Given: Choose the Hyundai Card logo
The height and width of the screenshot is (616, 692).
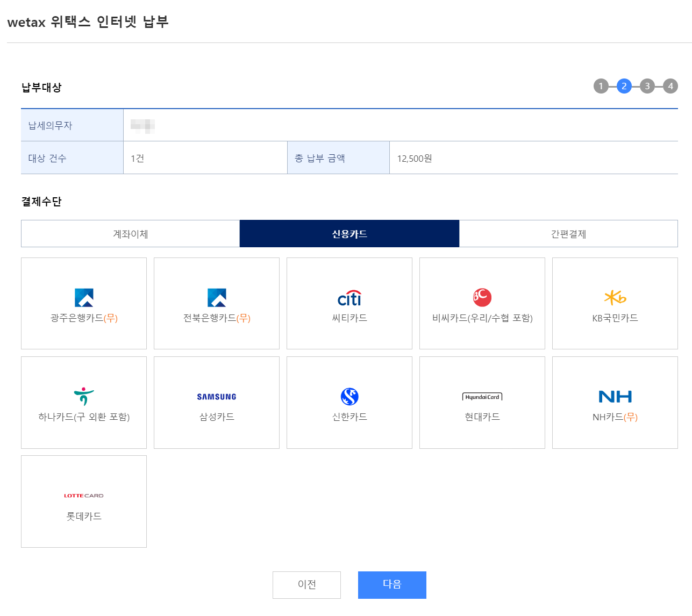Looking at the screenshot, I should (x=482, y=397).
